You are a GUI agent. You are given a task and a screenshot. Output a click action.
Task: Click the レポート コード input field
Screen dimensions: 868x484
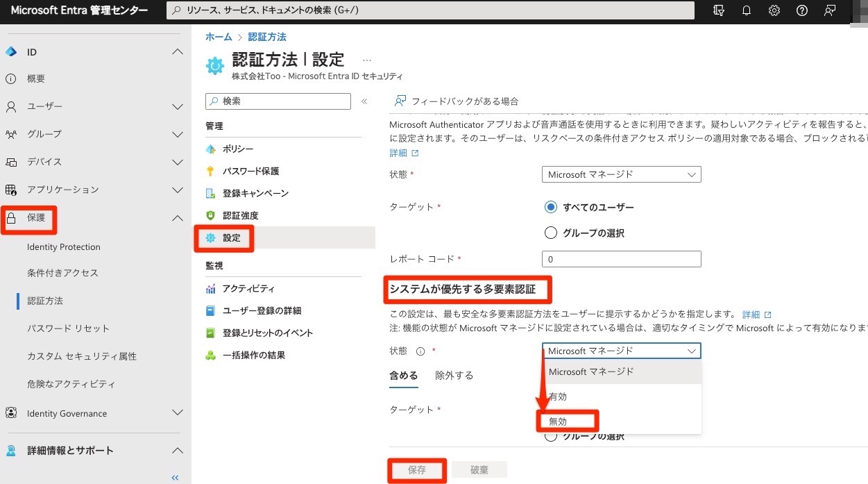pos(621,259)
